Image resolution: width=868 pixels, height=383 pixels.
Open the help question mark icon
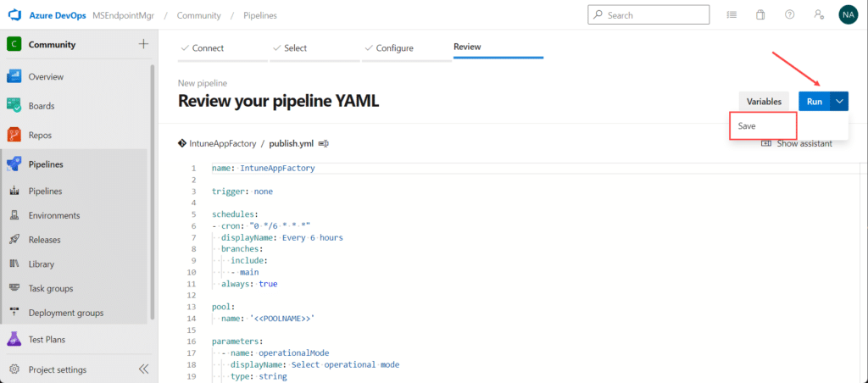tap(790, 15)
